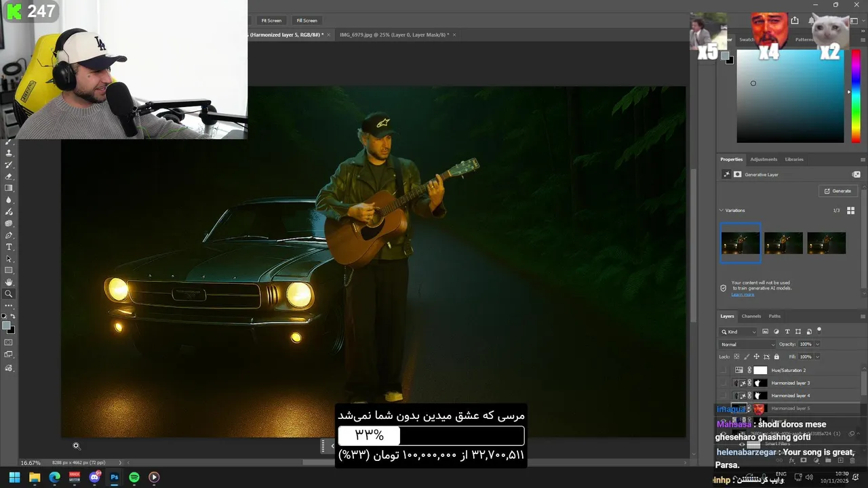
Task: Click the Fit Screen button
Action: [x=271, y=20]
